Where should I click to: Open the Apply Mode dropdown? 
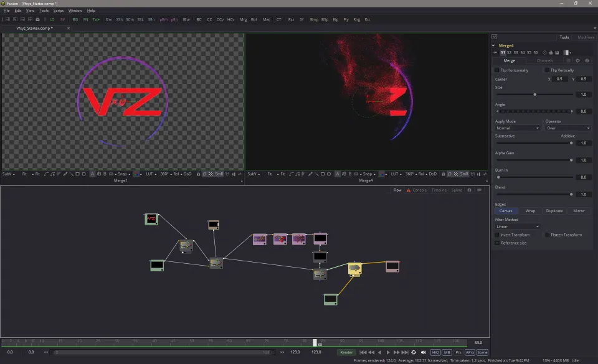tap(518, 128)
